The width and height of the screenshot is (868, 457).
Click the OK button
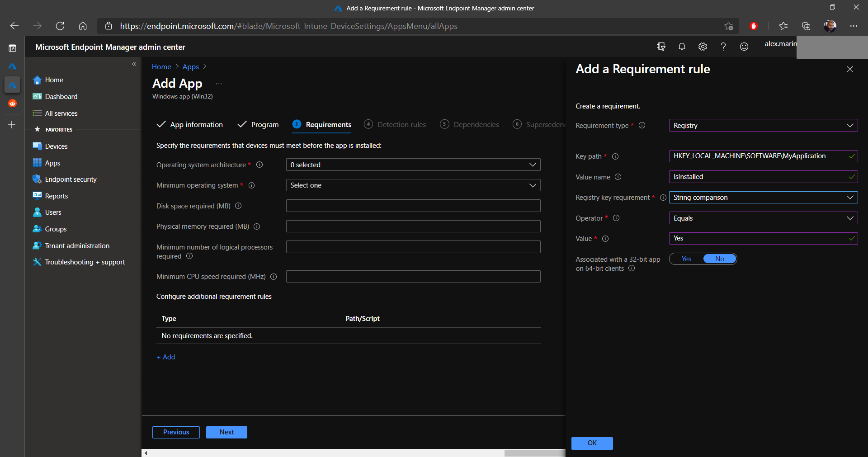(592, 443)
